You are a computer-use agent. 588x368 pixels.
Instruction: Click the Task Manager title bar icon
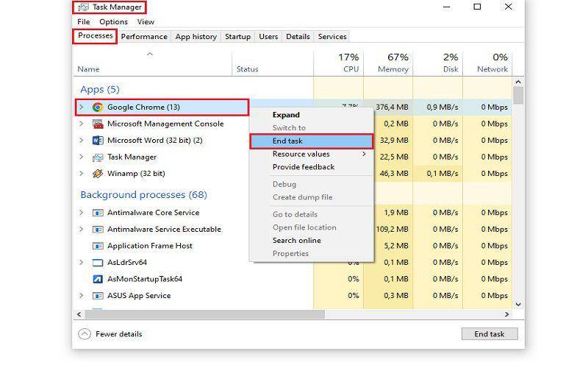[x=84, y=7]
